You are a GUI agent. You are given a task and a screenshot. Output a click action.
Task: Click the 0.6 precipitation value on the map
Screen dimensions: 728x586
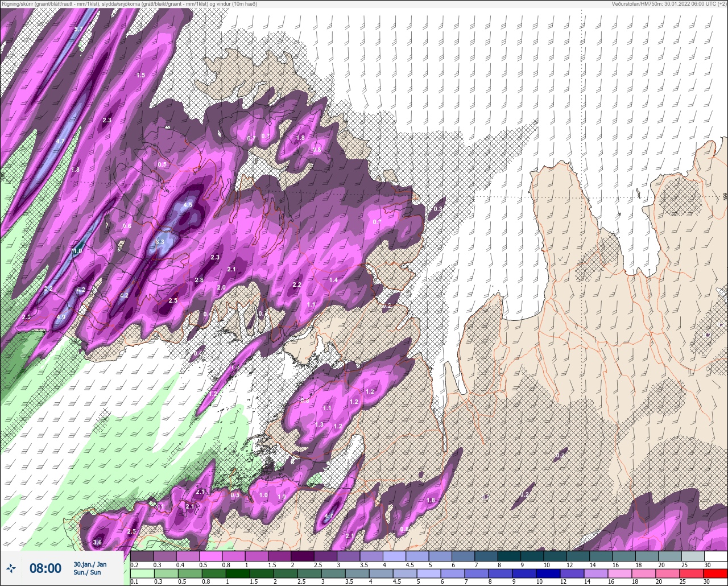tap(127, 226)
